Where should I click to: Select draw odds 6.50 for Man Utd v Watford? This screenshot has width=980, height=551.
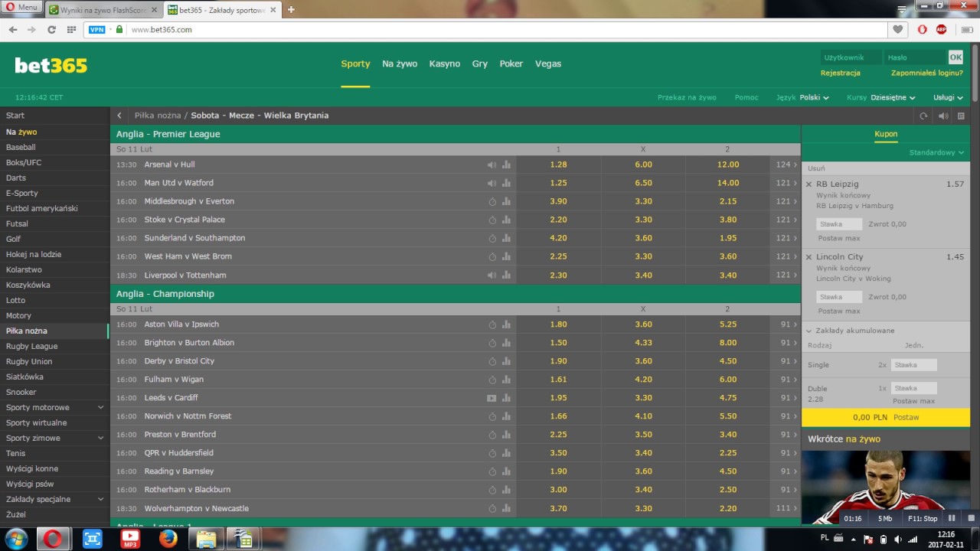(x=643, y=183)
